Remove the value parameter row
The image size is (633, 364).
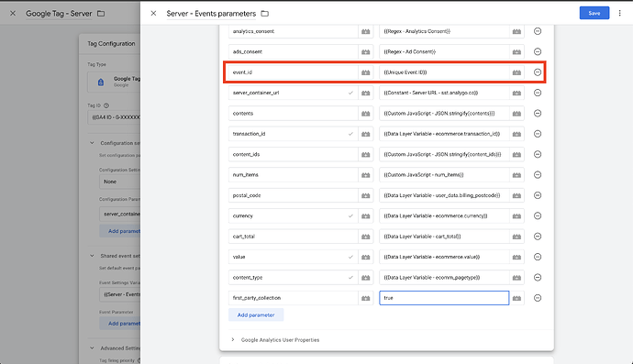(538, 257)
